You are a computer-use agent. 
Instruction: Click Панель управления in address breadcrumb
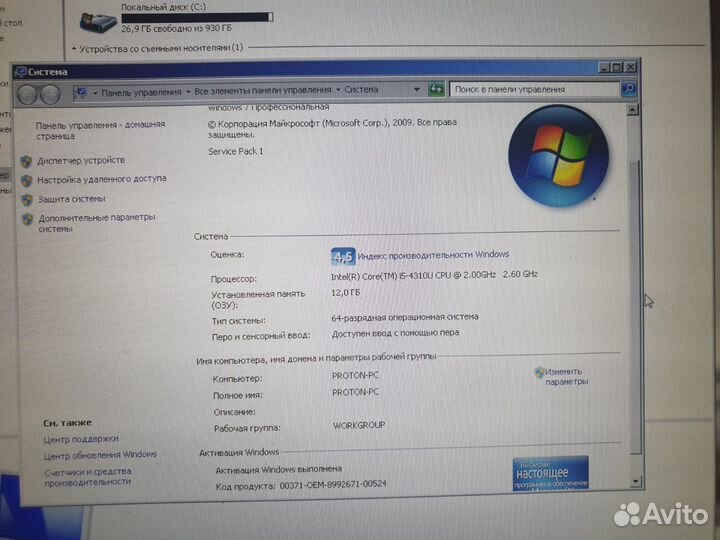[141, 92]
